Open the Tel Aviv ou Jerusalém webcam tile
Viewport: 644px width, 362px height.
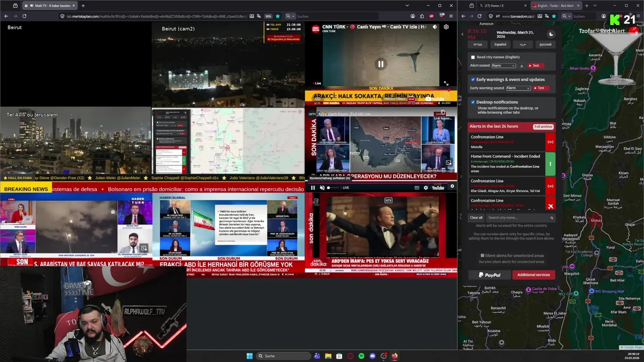pyautogui.click(x=75, y=140)
